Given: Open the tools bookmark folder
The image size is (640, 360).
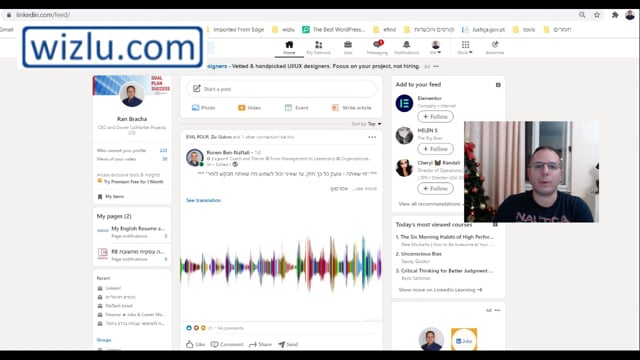Looking at the screenshot, I should point(524,29).
